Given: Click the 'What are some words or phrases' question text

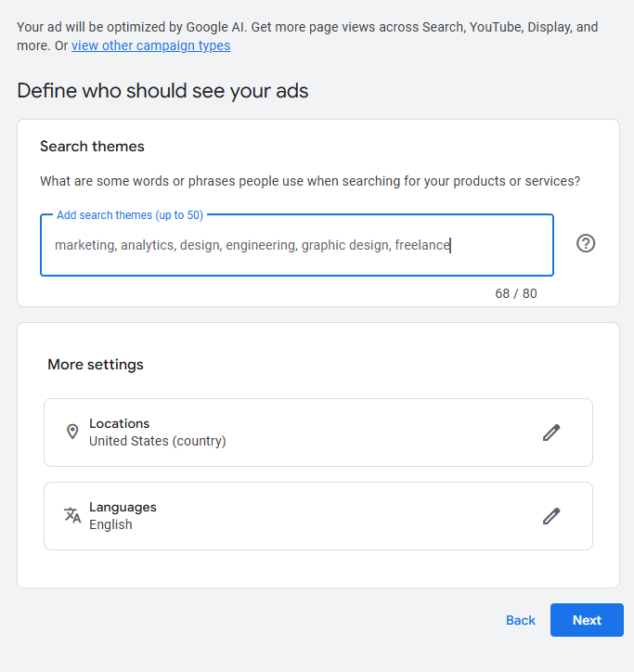Looking at the screenshot, I should point(310,181).
